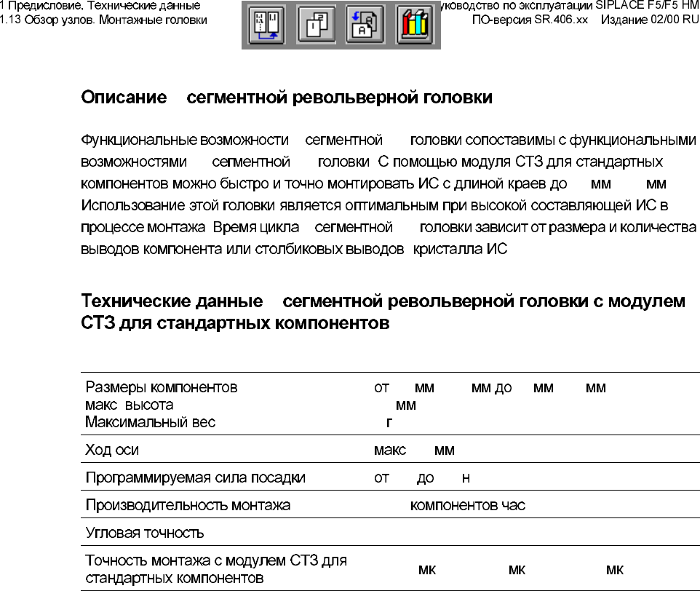This screenshot has height=591, width=700.
Task: Click heading starting 'Технические данные сегментной револьверной'
Action: (x=383, y=301)
